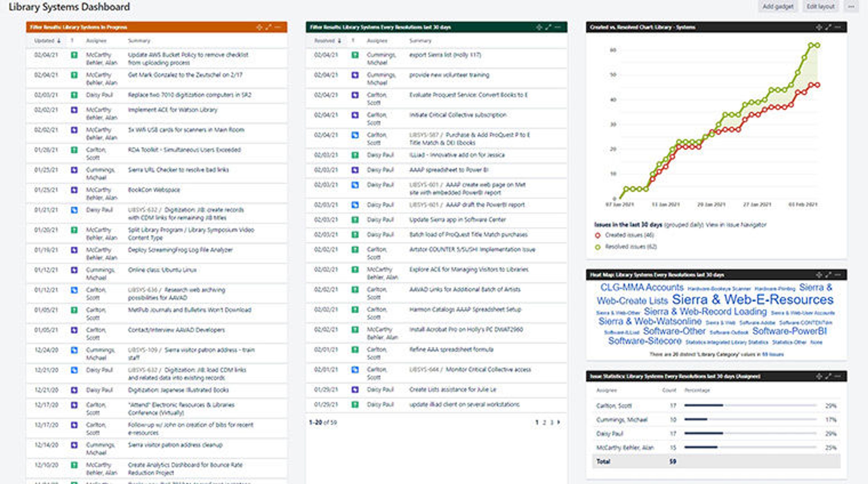Click move handle on In Progress gadget
Screen dimensions: 868x484
click(x=259, y=27)
